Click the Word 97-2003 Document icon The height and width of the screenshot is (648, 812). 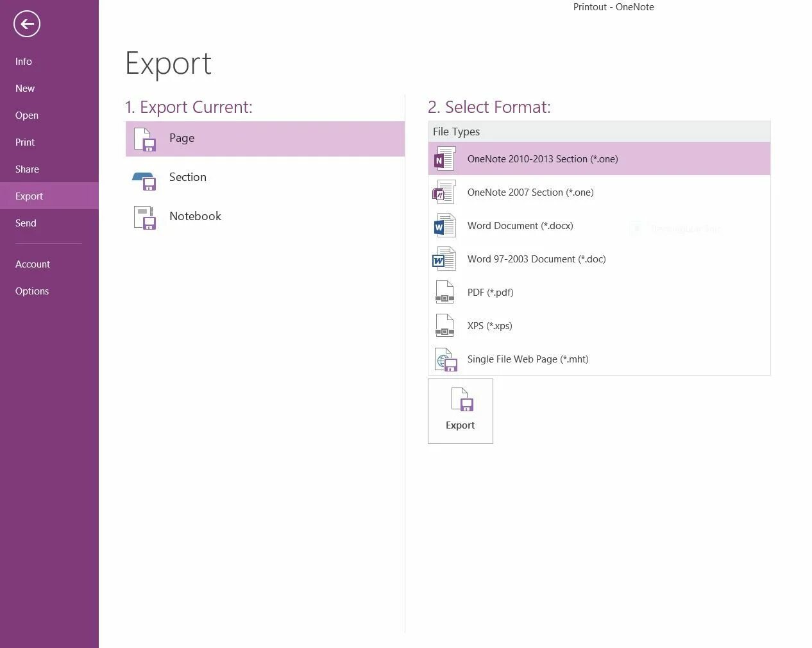(444, 259)
